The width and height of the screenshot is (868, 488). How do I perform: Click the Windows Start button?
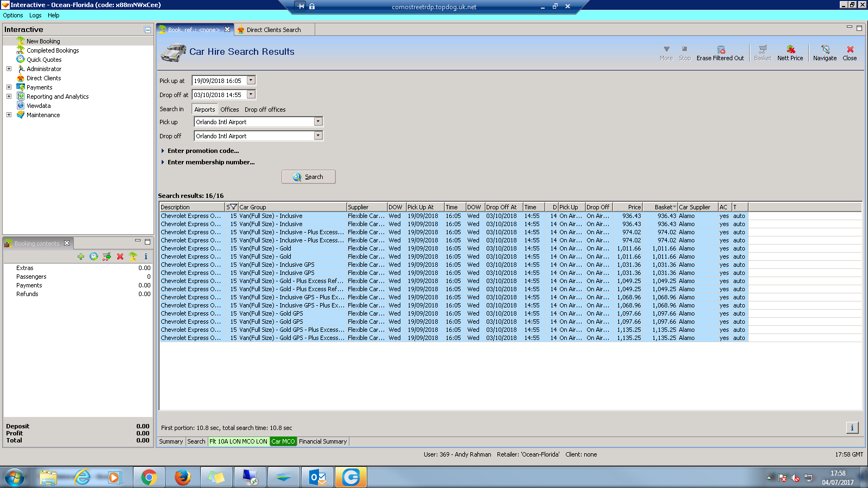pos(15,477)
